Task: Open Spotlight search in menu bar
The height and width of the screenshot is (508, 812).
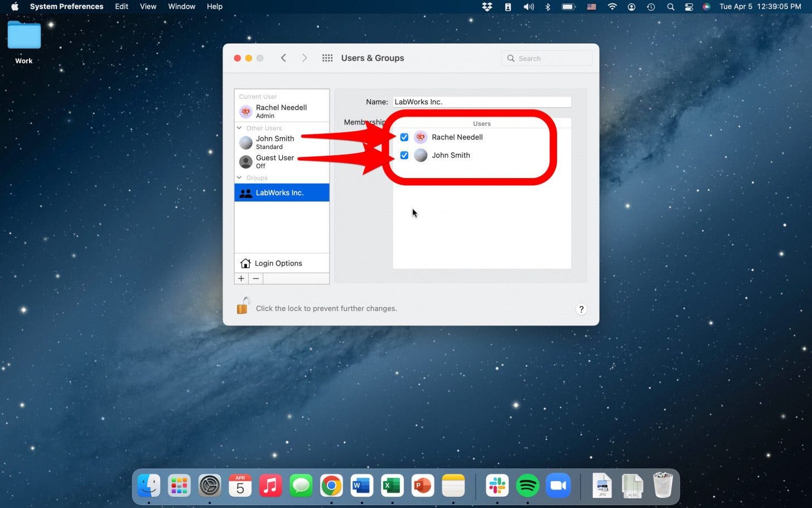Action: pos(670,7)
